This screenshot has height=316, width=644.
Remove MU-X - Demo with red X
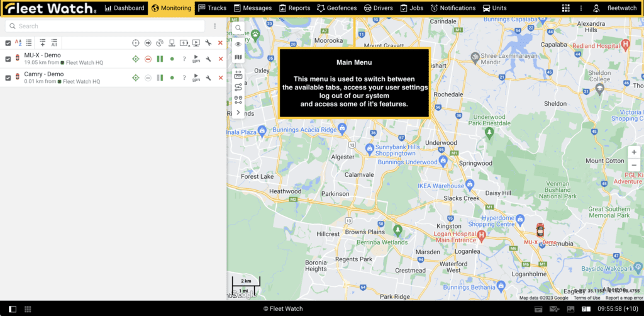[x=220, y=59]
